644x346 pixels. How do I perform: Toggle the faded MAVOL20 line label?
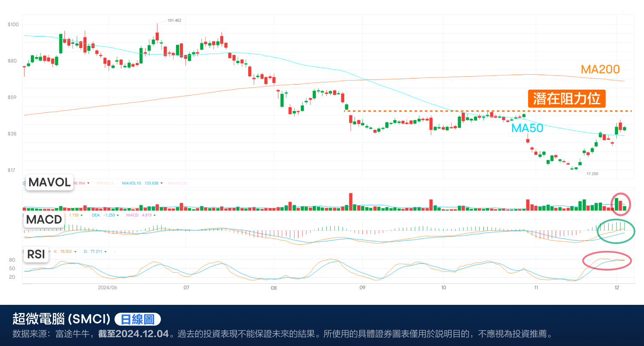tap(178, 183)
